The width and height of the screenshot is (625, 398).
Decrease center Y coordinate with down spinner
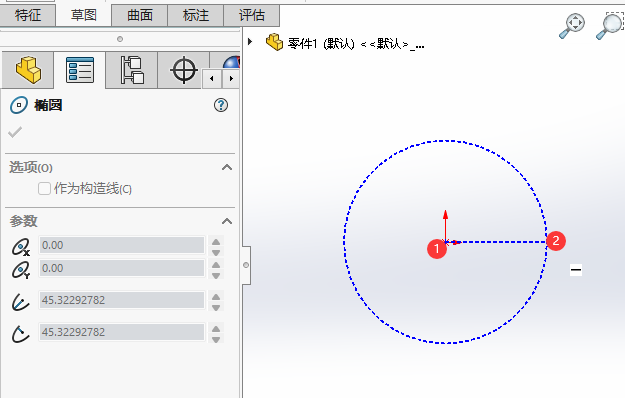(216, 275)
